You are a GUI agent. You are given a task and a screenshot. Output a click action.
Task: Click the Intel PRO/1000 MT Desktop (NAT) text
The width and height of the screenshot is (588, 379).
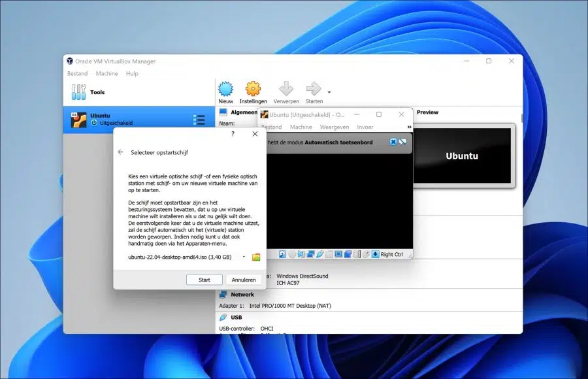(x=290, y=306)
